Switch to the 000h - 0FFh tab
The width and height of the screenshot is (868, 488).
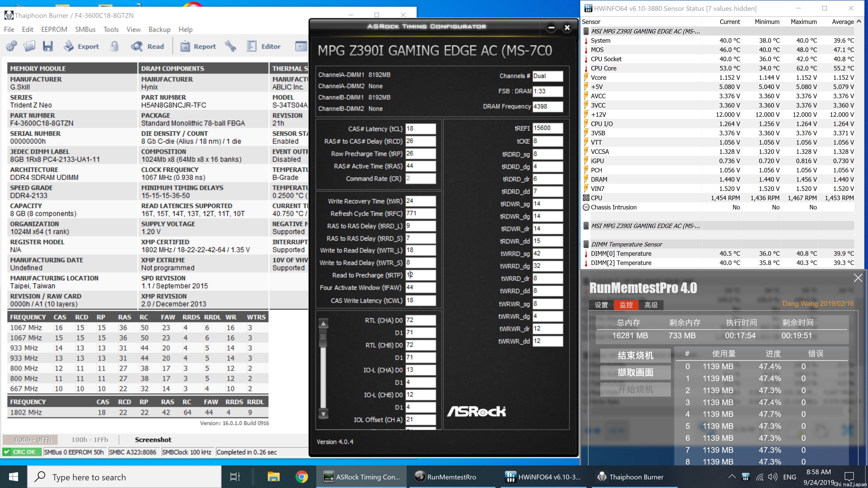tap(30, 439)
